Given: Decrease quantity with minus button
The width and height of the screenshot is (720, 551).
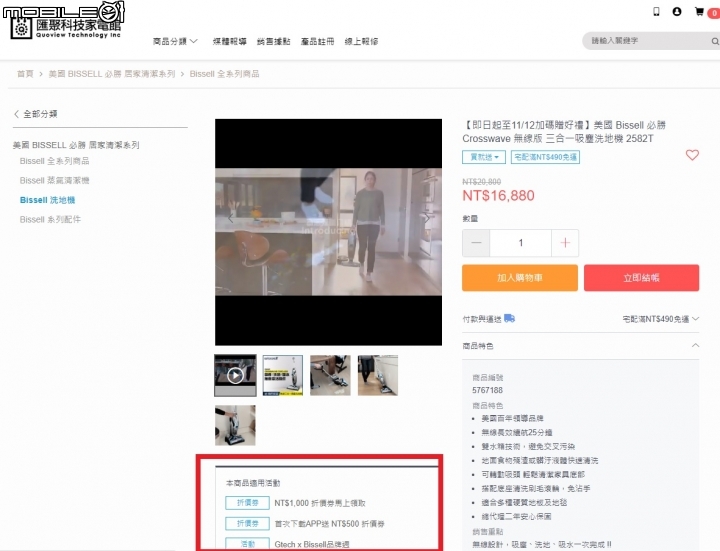Looking at the screenshot, I should [x=476, y=242].
